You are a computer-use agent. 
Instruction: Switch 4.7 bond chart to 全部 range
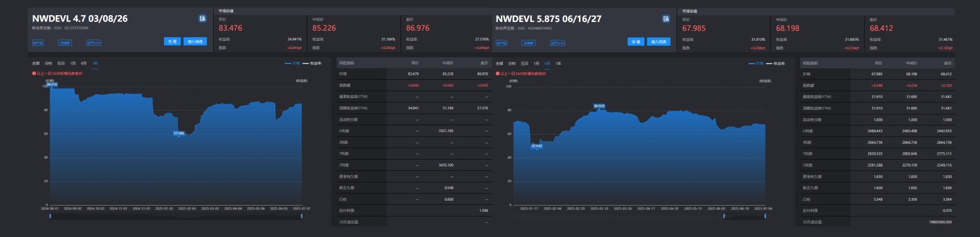coord(36,63)
